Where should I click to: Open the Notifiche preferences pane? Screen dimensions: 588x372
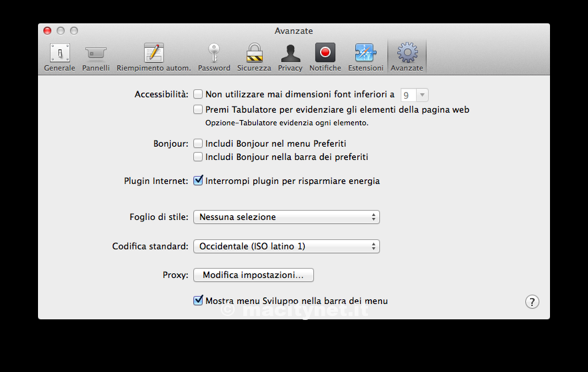click(x=325, y=57)
